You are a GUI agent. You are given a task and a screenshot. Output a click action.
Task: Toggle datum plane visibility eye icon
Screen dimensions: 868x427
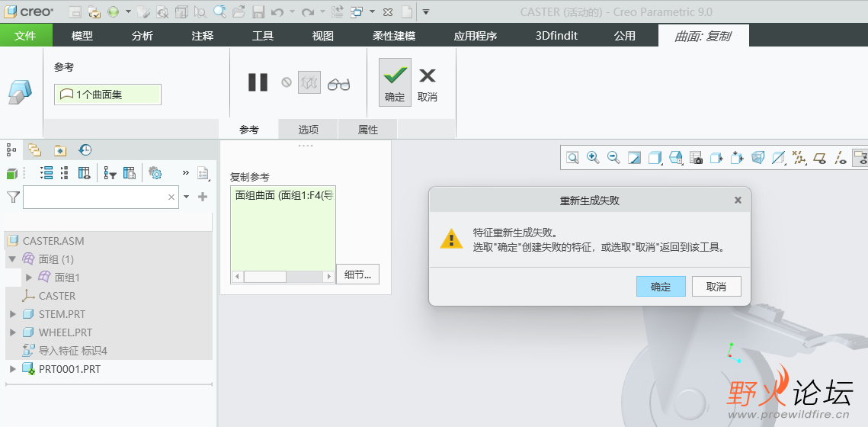pos(820,159)
